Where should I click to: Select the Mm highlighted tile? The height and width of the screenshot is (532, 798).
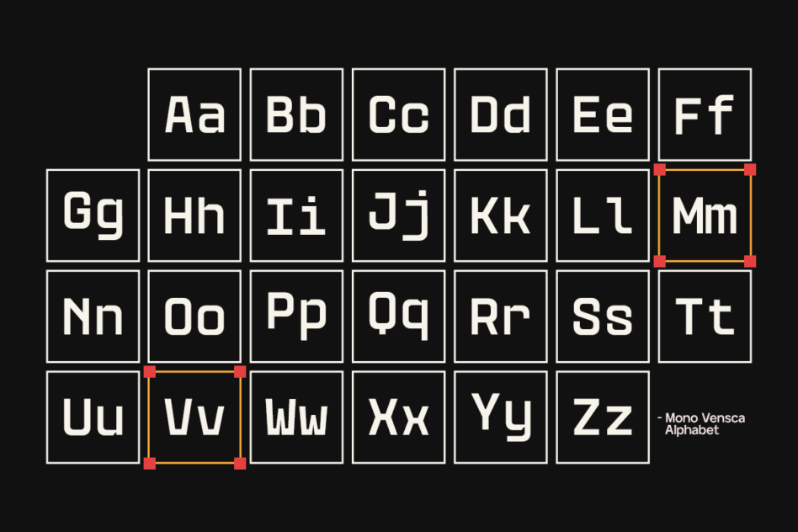705,215
